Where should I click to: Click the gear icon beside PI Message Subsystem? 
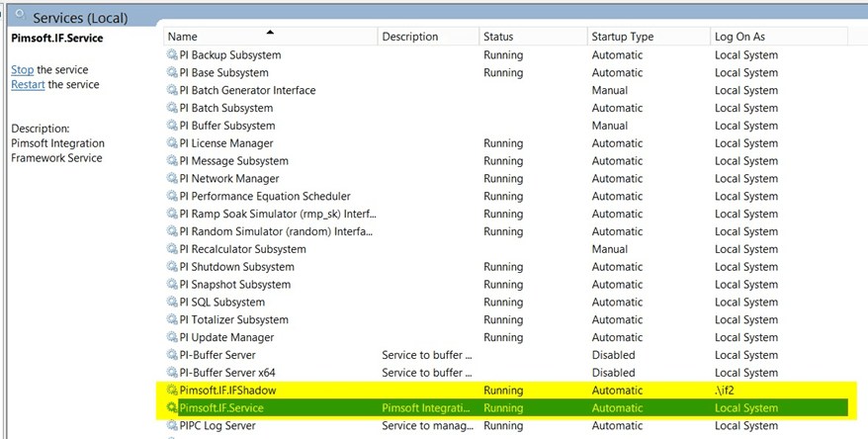click(x=172, y=161)
